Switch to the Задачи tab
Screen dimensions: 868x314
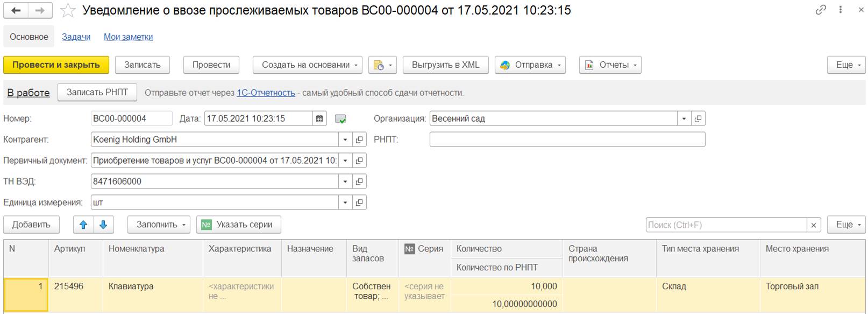[x=76, y=37]
